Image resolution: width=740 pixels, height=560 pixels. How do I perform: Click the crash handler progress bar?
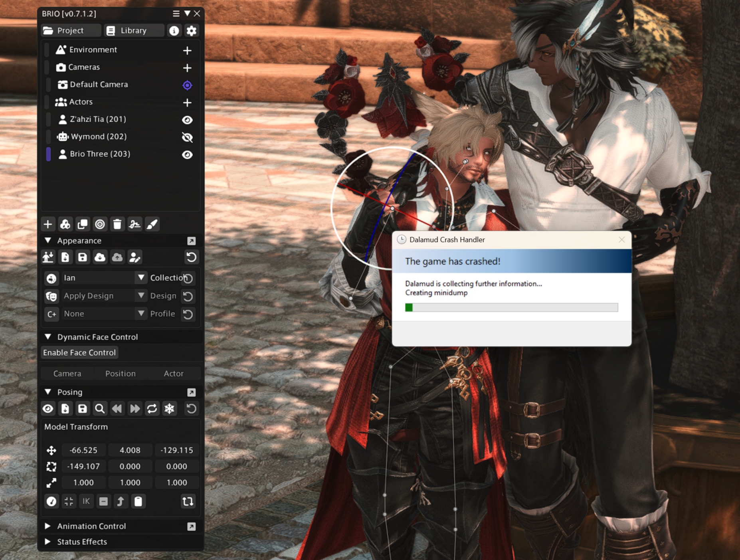pos(511,307)
